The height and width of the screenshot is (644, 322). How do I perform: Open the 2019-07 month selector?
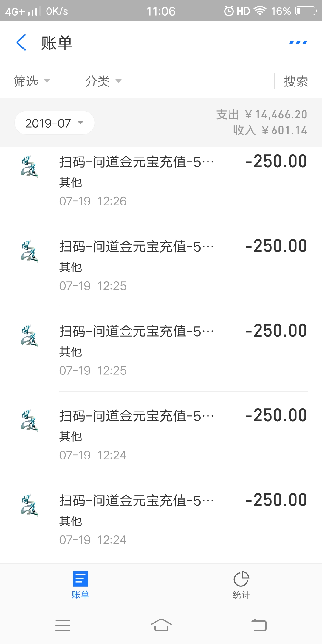(55, 123)
